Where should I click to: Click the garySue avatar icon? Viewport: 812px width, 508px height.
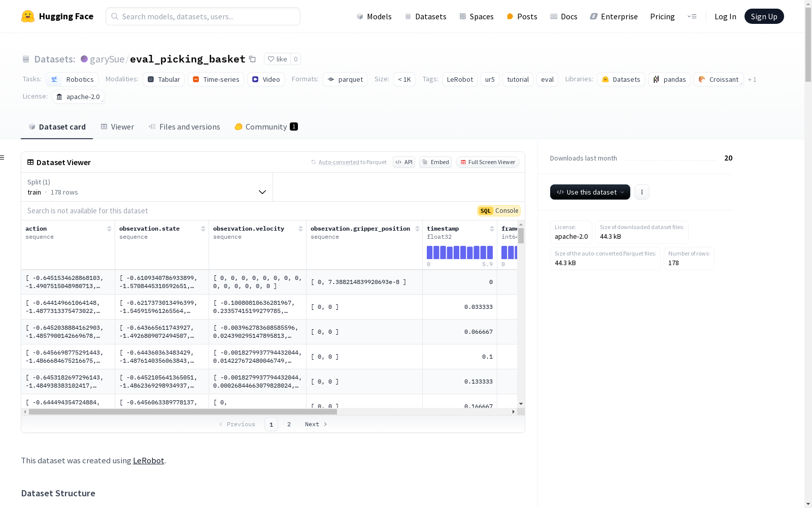[x=84, y=59]
